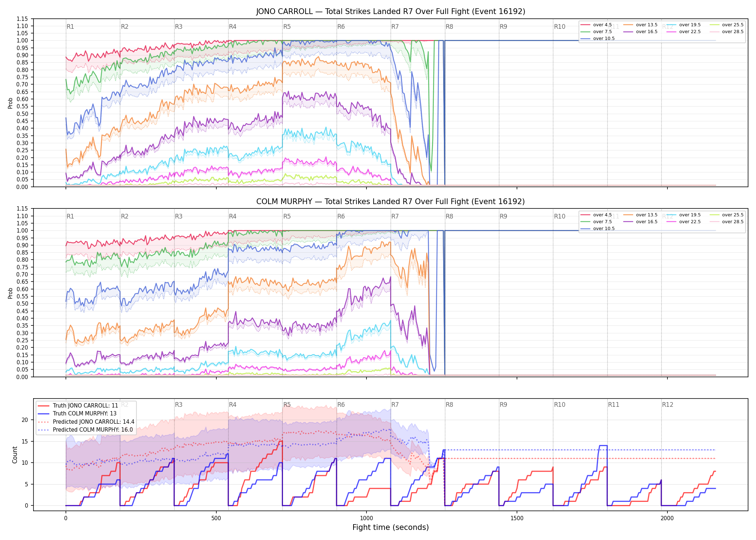The image size is (756, 540).
Task: Click 'over 13.5' legend entry in Murphy chart
Action: pyautogui.click(x=640, y=215)
